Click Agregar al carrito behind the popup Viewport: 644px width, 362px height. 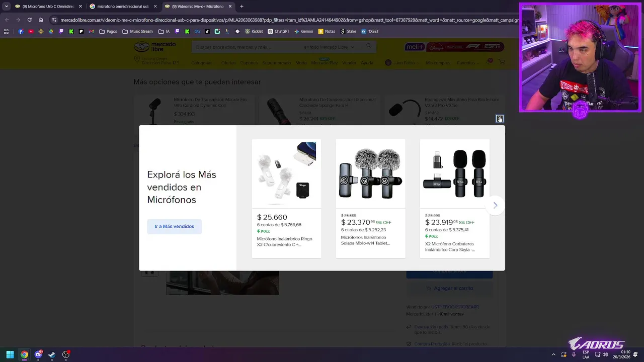click(x=449, y=288)
